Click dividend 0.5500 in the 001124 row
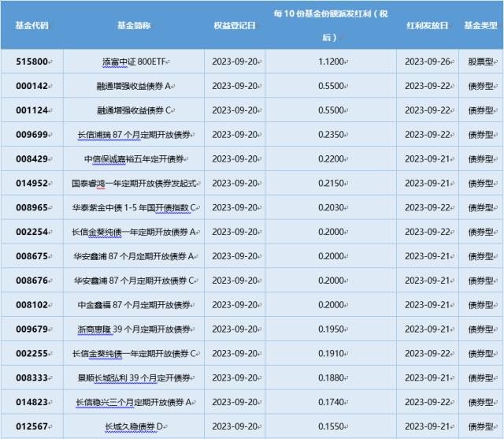The height and width of the screenshot is (439, 504). point(331,110)
